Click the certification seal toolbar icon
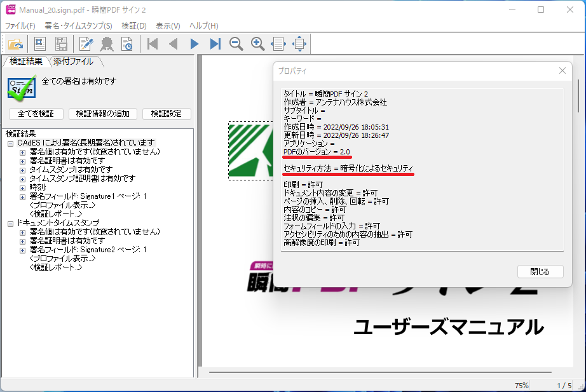The height and width of the screenshot is (392, 586). pyautogui.click(x=107, y=44)
